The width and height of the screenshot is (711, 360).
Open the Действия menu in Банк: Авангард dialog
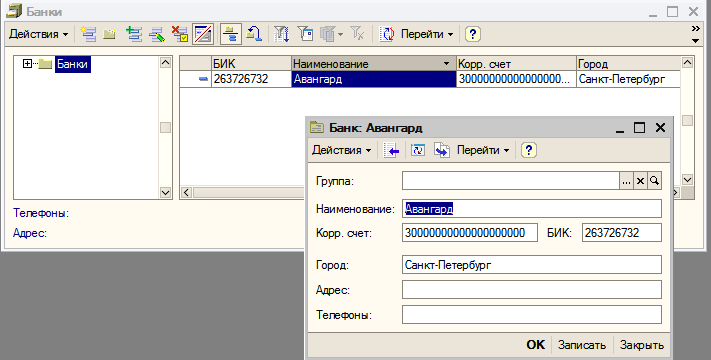341,150
